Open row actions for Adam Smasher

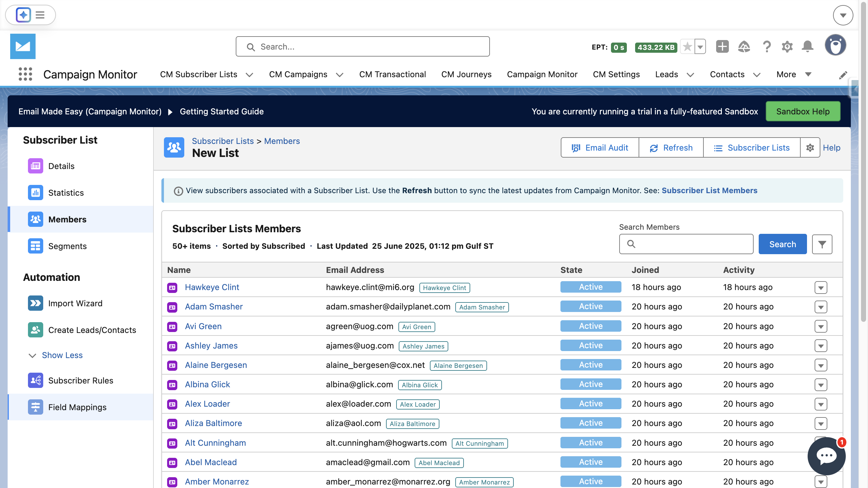(820, 307)
